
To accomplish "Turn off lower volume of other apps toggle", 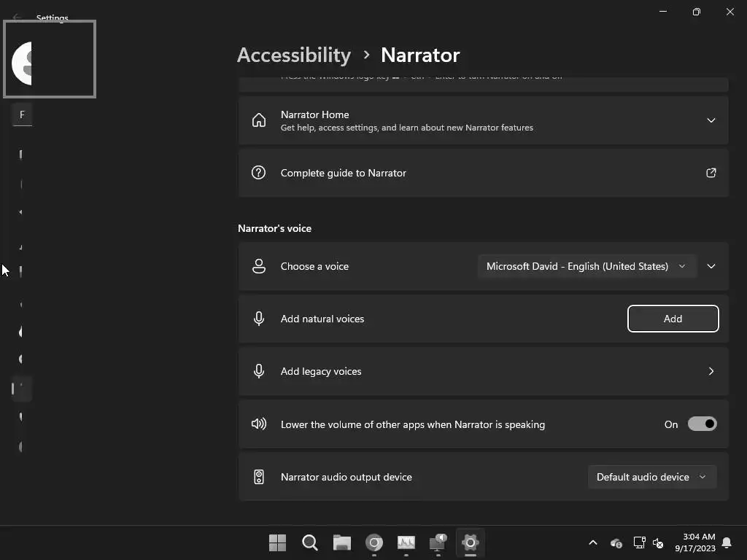I will pyautogui.click(x=702, y=424).
